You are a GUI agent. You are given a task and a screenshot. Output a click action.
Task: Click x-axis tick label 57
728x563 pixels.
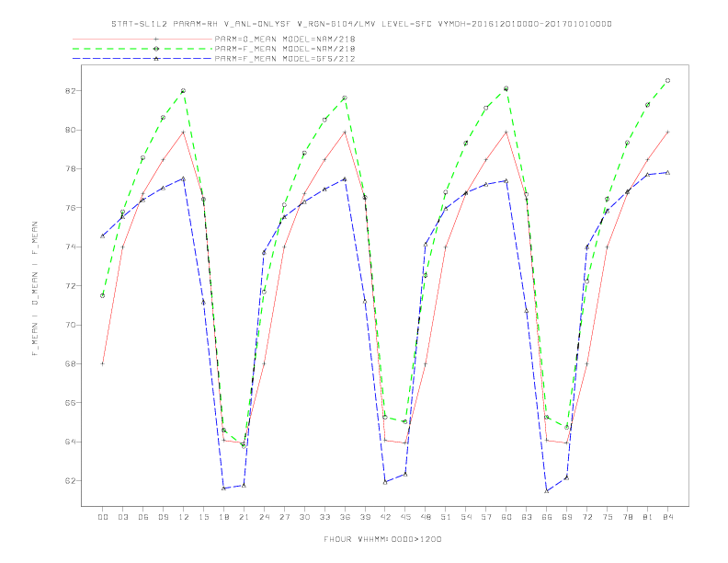[x=486, y=517]
